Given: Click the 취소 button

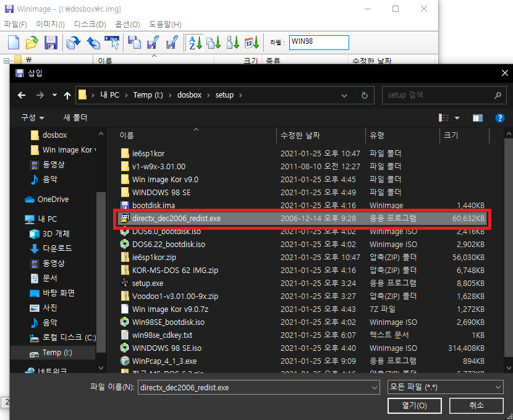Looking at the screenshot, I should [x=477, y=406].
